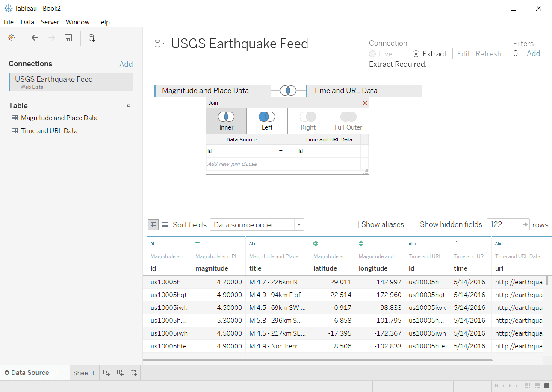
Task: Click the undo arrow in the toolbar
Action: click(35, 38)
